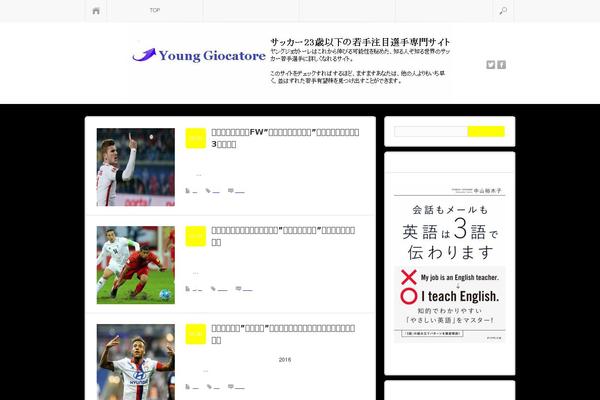Click the home icon in top navigation

tap(96, 11)
